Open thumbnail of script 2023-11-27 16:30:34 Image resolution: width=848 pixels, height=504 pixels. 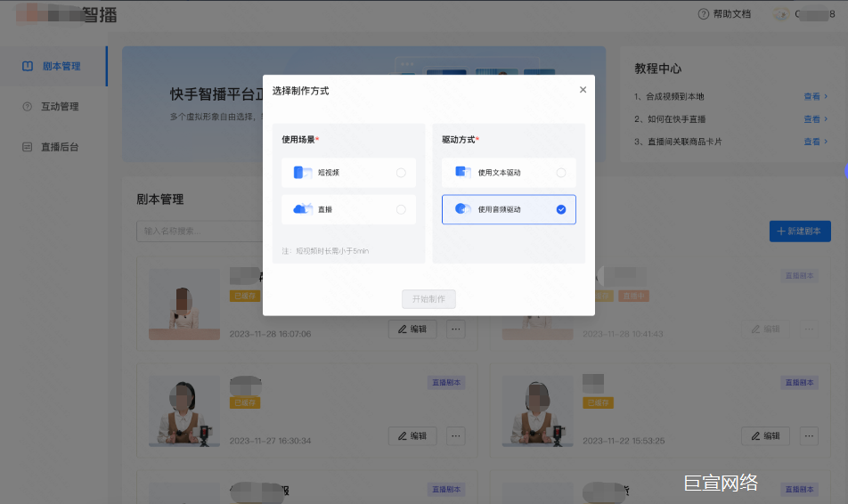pyautogui.click(x=184, y=411)
